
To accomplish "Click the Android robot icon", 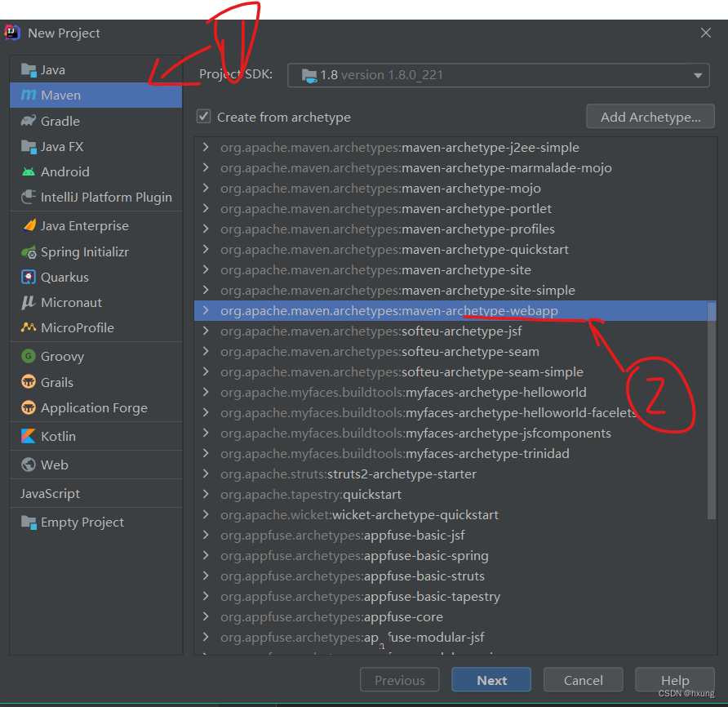I will [x=29, y=172].
